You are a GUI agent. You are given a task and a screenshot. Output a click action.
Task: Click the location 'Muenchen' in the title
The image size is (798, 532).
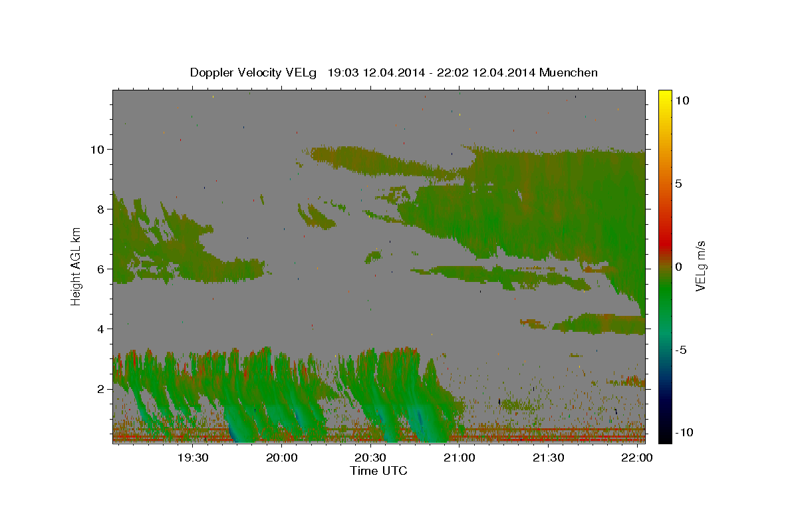coord(569,72)
